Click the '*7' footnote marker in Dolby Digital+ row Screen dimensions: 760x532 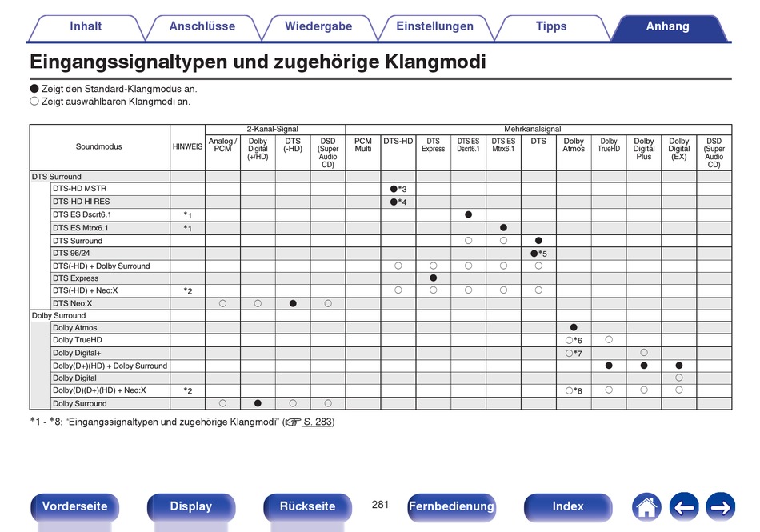578,354
